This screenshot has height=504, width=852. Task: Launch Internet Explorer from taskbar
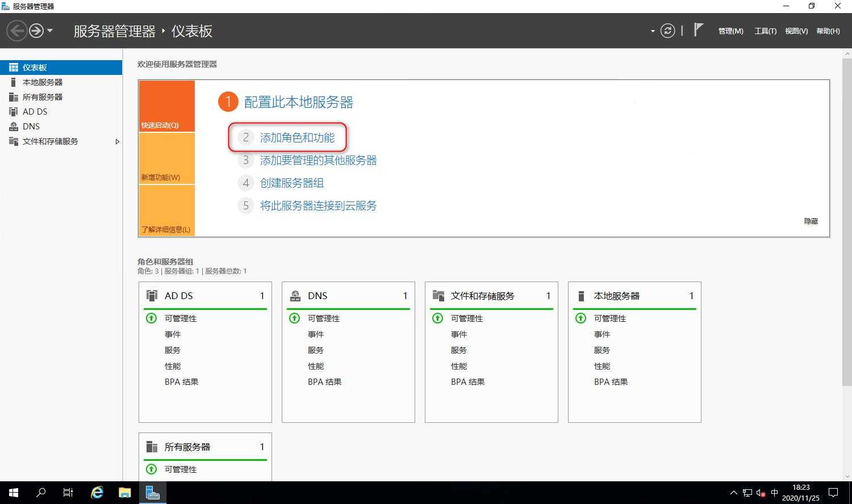[97, 493]
